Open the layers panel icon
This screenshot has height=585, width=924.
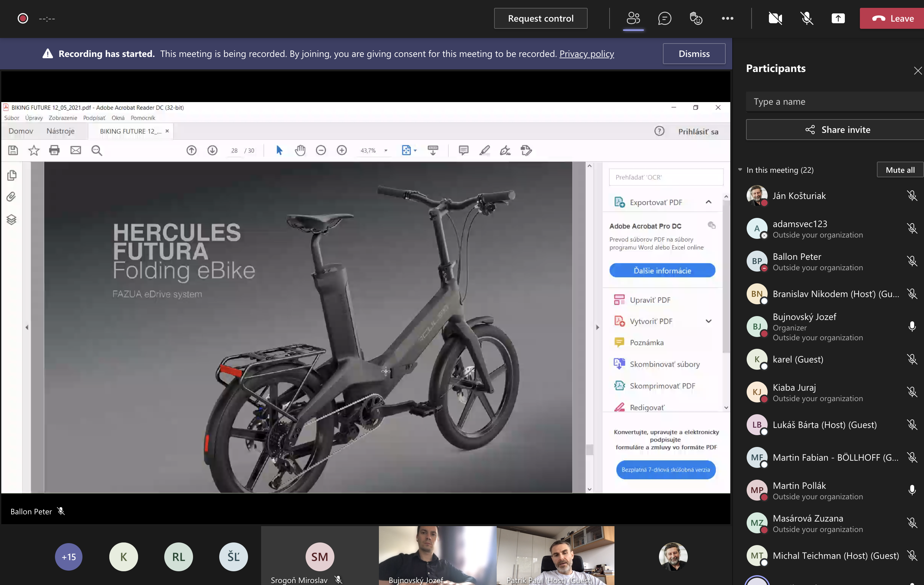pyautogui.click(x=11, y=220)
